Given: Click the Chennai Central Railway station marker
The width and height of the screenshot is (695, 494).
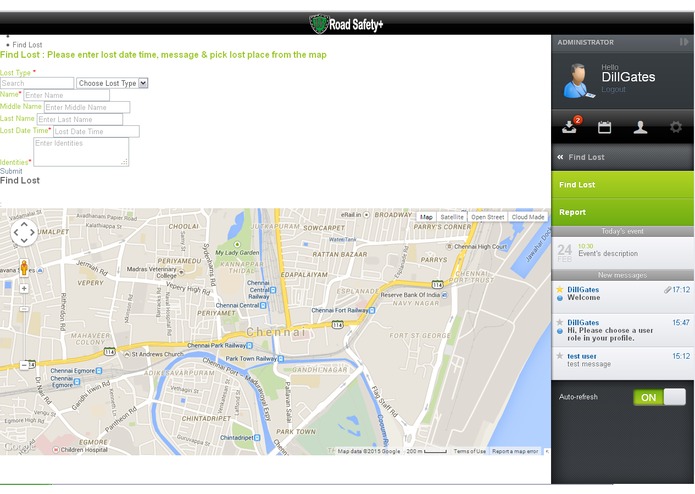Looking at the screenshot, I should (273, 290).
